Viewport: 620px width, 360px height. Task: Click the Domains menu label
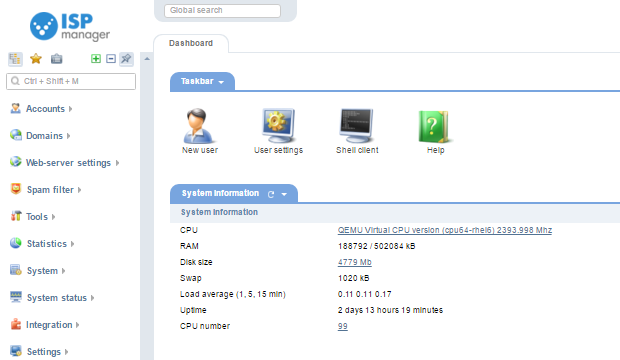coord(44,136)
